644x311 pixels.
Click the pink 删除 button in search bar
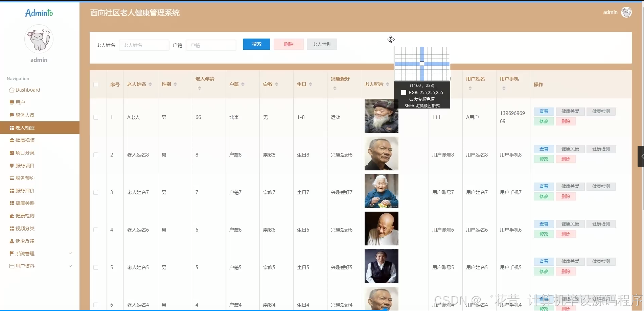click(289, 44)
